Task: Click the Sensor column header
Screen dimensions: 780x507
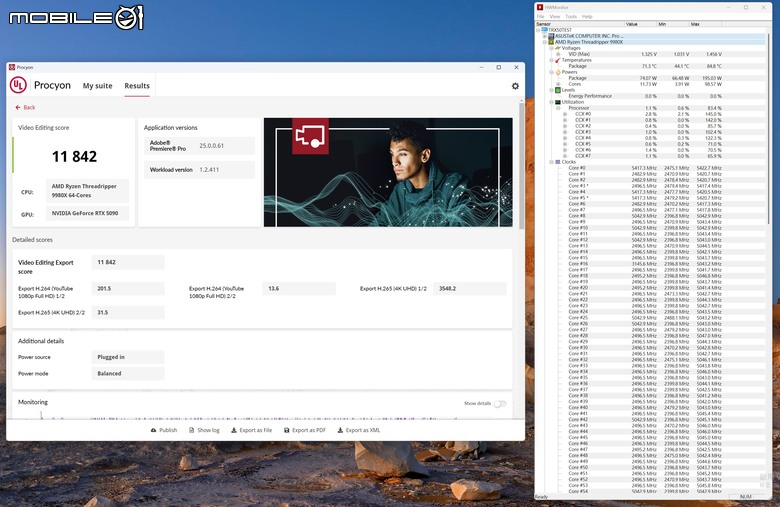Action: pyautogui.click(x=580, y=24)
